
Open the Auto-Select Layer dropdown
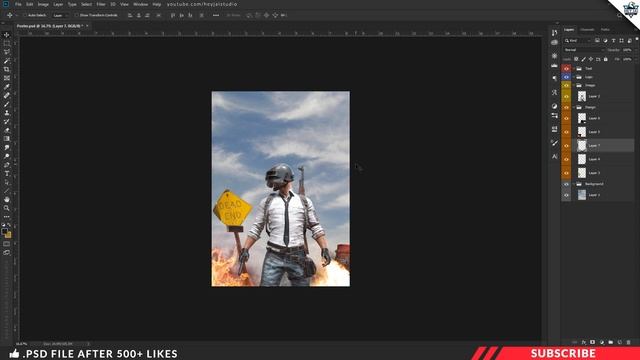pos(61,15)
